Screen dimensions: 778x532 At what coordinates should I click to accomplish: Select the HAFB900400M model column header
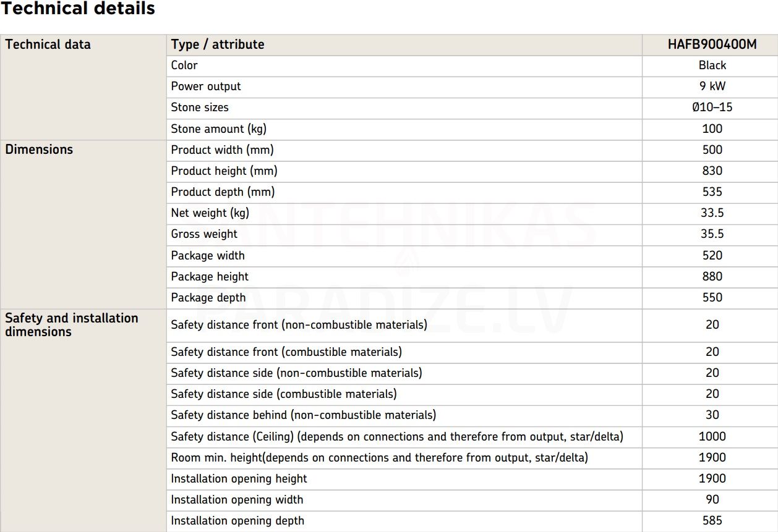[712, 44]
